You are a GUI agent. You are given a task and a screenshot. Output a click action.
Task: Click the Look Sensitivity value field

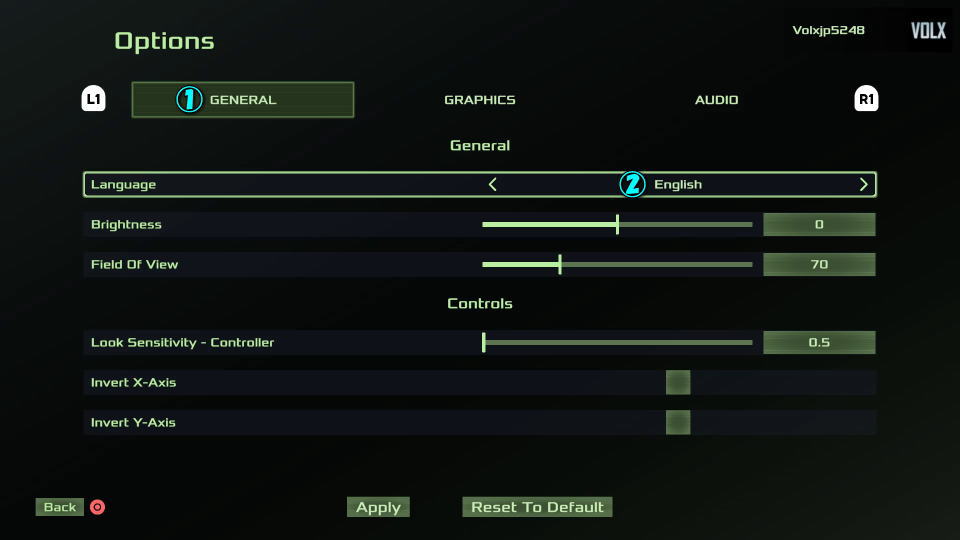point(819,343)
